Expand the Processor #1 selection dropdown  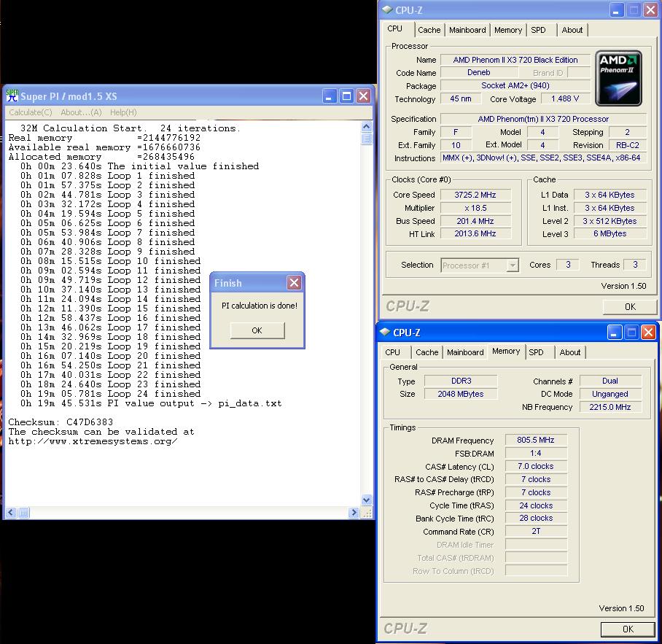513,265
